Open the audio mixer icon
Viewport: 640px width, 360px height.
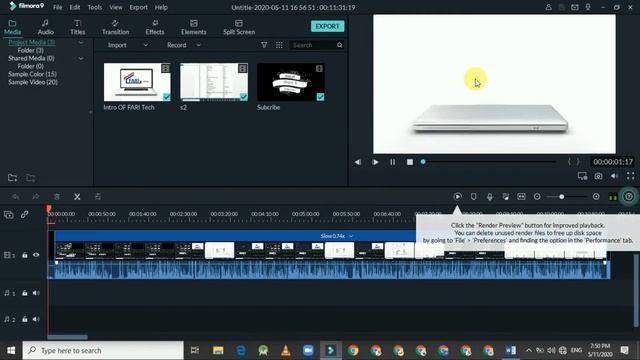coord(505,197)
